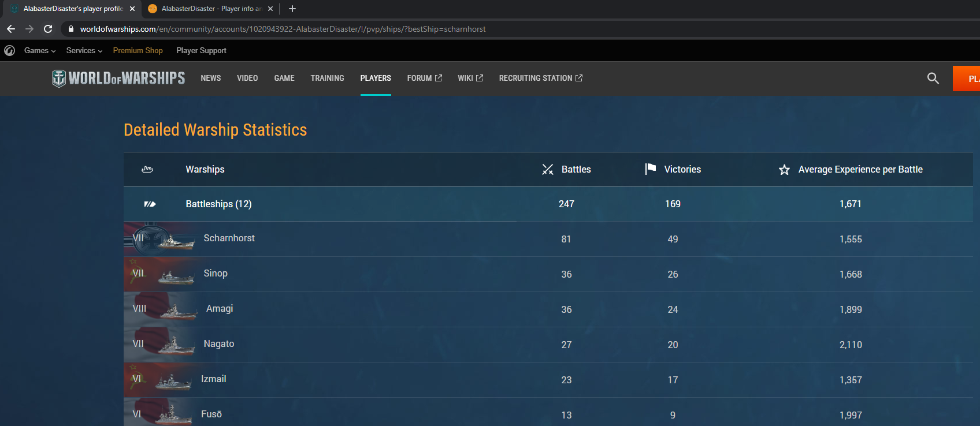Open the NEWS menu item
Screen dimensions: 980x426
click(211, 78)
